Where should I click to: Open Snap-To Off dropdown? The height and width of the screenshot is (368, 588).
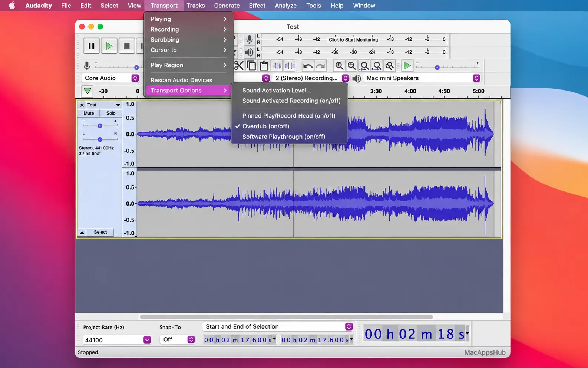click(x=178, y=339)
